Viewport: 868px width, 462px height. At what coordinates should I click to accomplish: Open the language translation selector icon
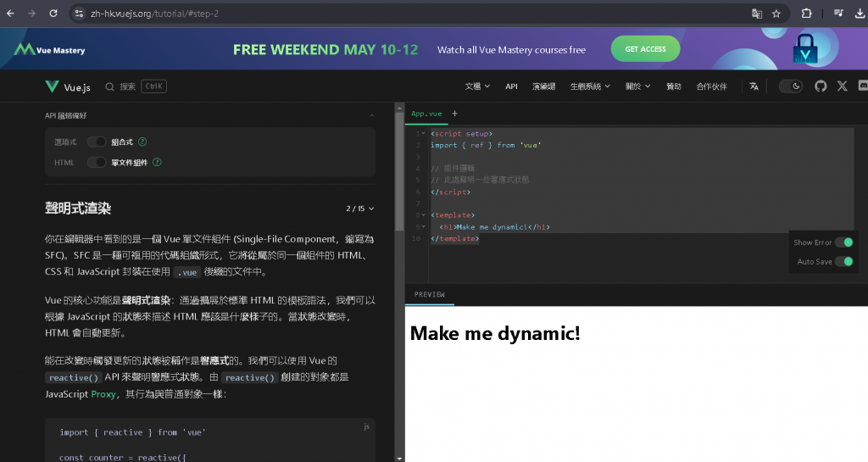tap(754, 86)
